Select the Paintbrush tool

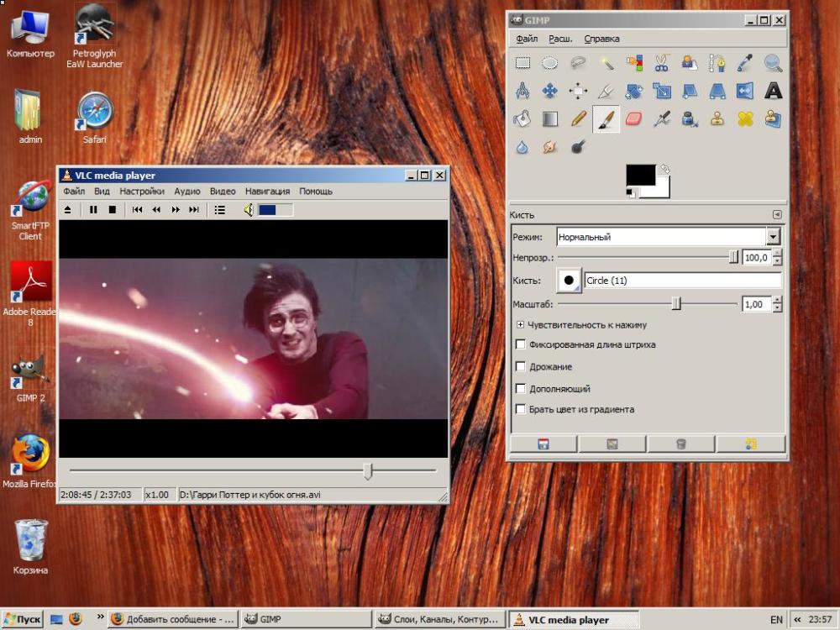(606, 119)
